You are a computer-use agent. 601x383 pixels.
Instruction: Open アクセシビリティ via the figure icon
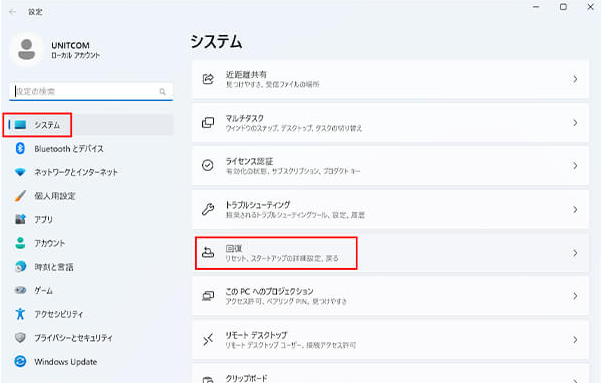click(20, 314)
